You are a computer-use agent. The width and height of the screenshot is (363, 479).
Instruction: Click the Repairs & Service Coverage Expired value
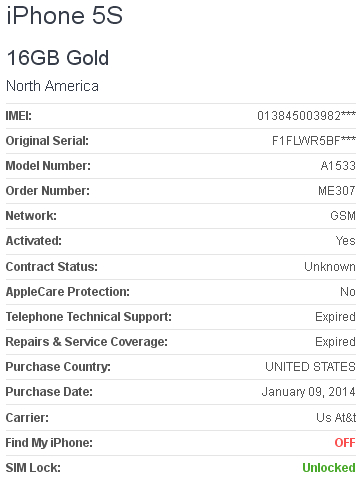335,342
